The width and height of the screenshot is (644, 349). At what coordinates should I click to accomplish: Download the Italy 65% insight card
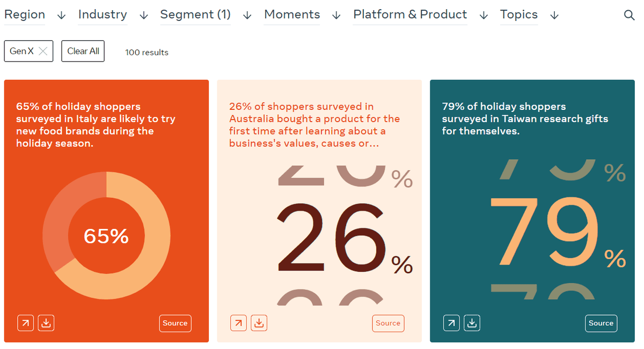(x=46, y=323)
